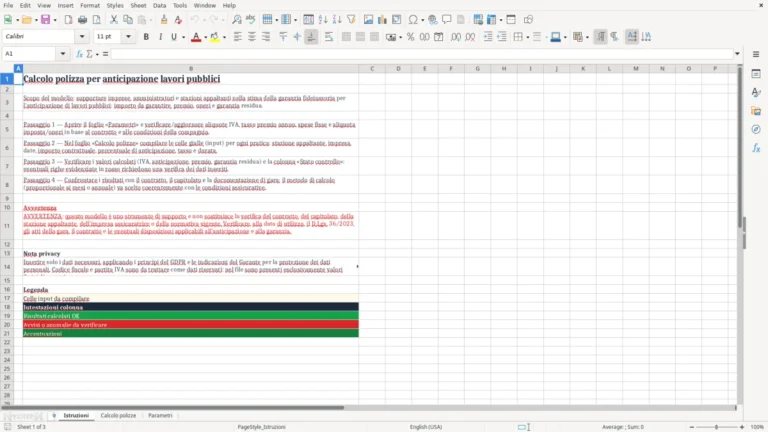This screenshot has width=768, height=432.
Task: Open the File menu
Action: [8, 5]
